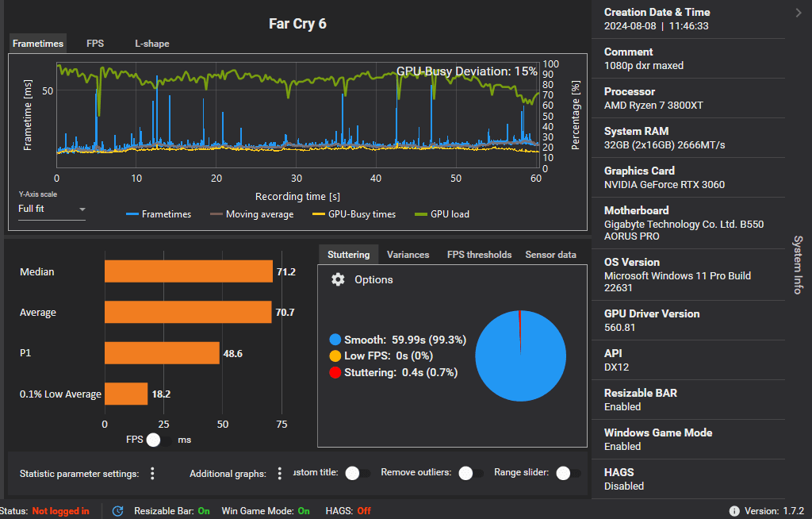
Task: Toggle GPU-Busy times series in legend
Action: click(x=354, y=214)
